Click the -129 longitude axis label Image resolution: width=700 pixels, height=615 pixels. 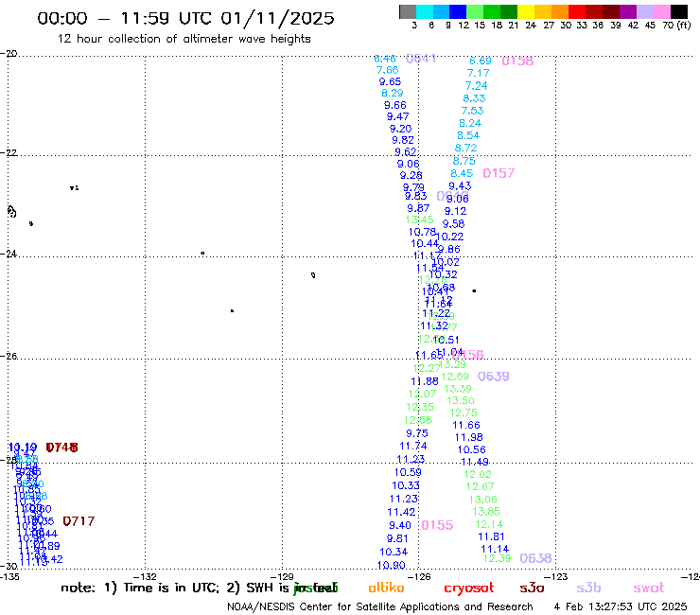pyautogui.click(x=283, y=576)
